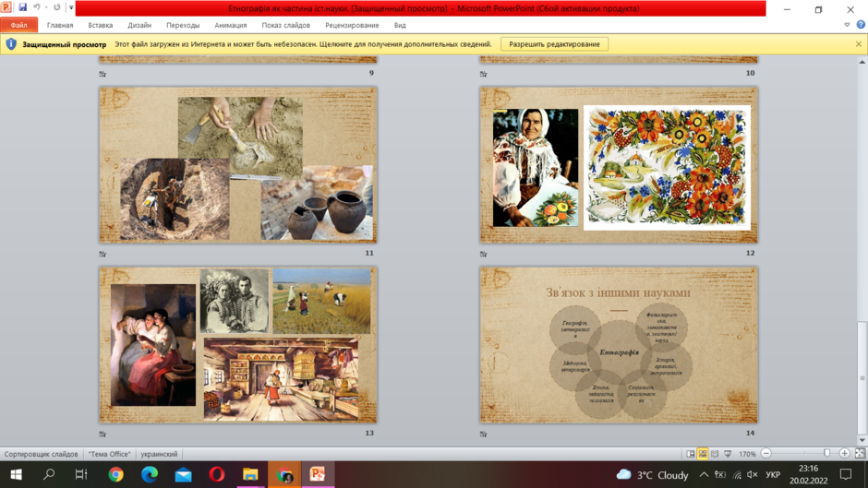Open the Файл tab
The width and height of the screenshot is (868, 488).
coord(18,25)
